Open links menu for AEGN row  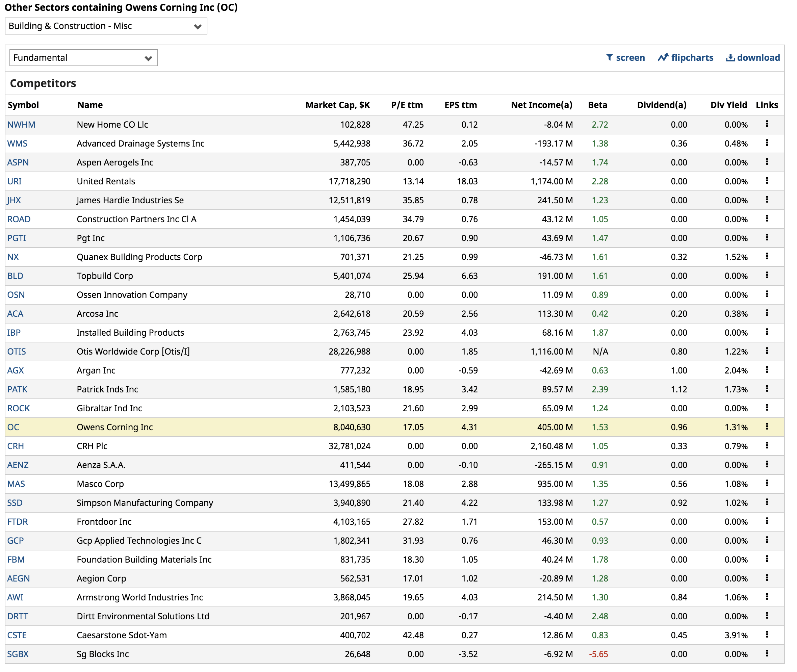click(x=767, y=577)
